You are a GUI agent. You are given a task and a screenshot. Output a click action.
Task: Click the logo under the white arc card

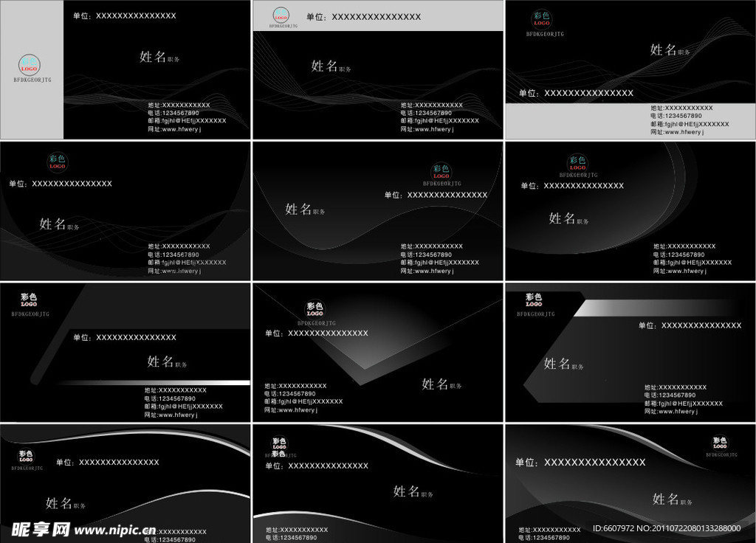pos(26,456)
